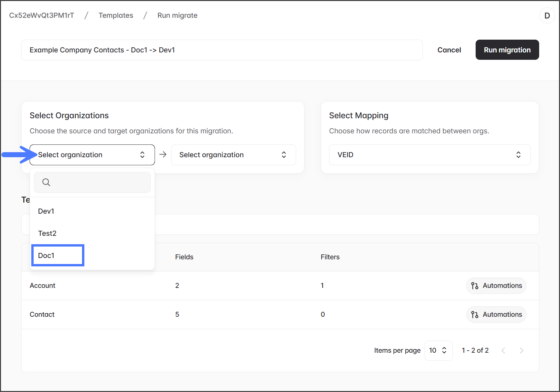Click the Automations branch icon for Contact

(475, 315)
